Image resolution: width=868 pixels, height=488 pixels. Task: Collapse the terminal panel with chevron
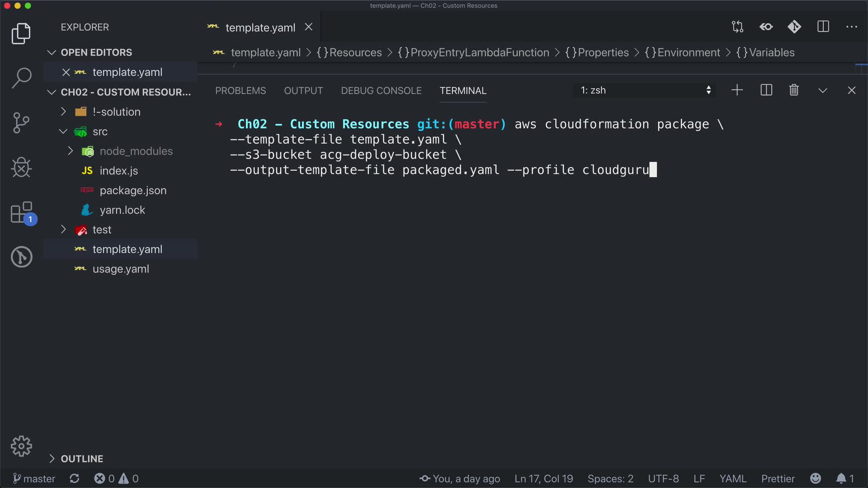(823, 90)
